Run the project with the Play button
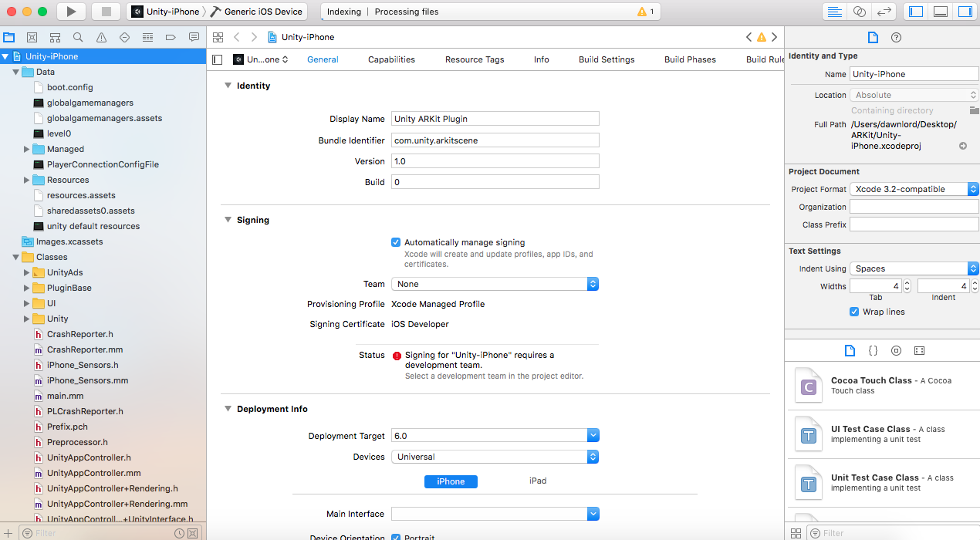 point(70,11)
